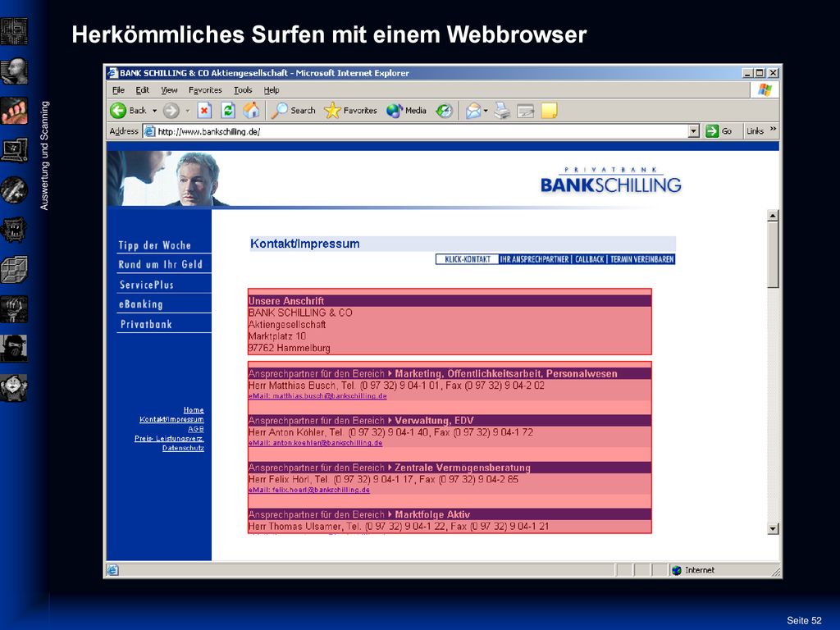Click the Kontakt/Impressum page heading
Viewport: 840px width, 630px height.
click(x=305, y=244)
